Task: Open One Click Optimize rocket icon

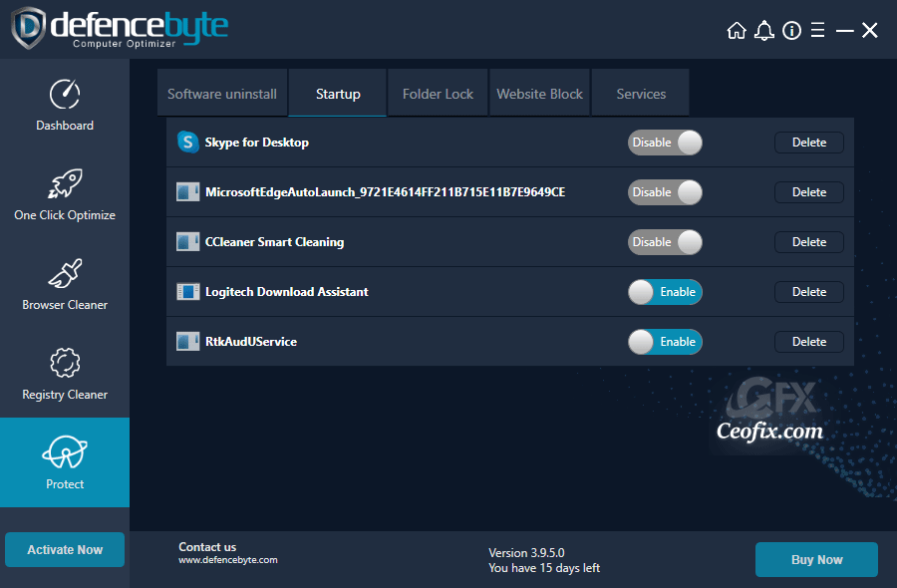Action: (x=65, y=183)
